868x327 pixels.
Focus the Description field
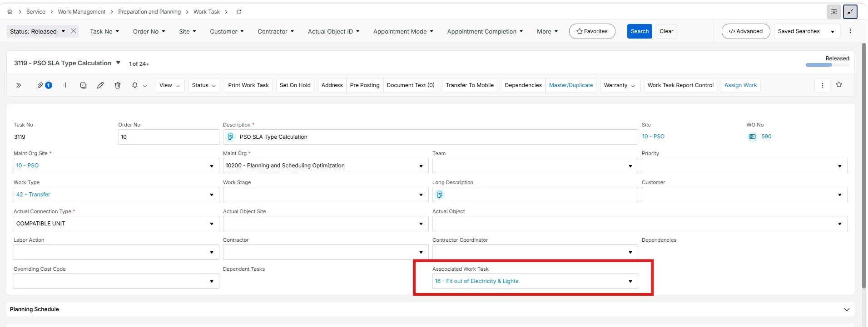click(430, 137)
